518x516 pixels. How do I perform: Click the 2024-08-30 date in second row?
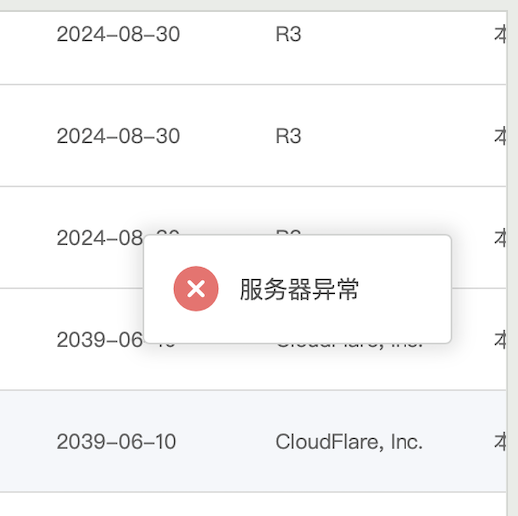118,136
